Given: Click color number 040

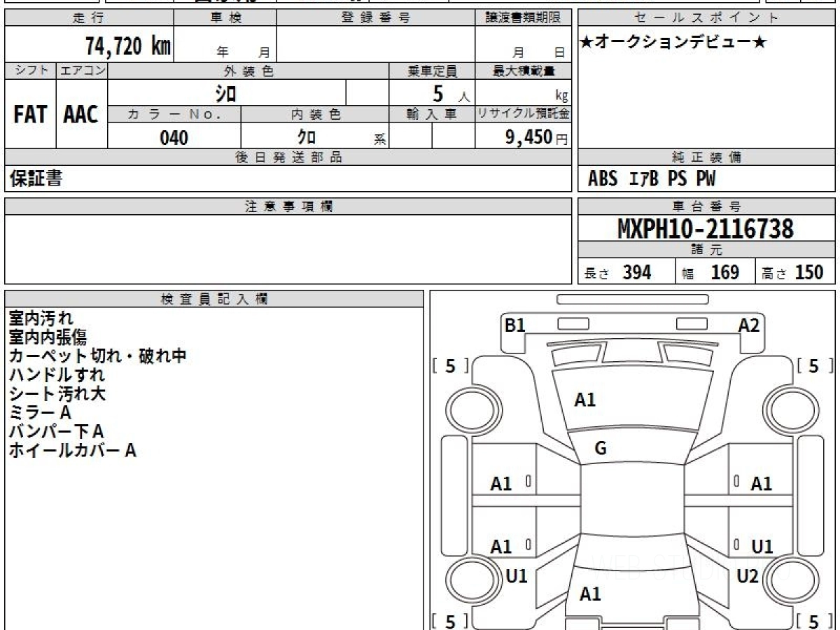Looking at the screenshot, I should (x=174, y=138).
